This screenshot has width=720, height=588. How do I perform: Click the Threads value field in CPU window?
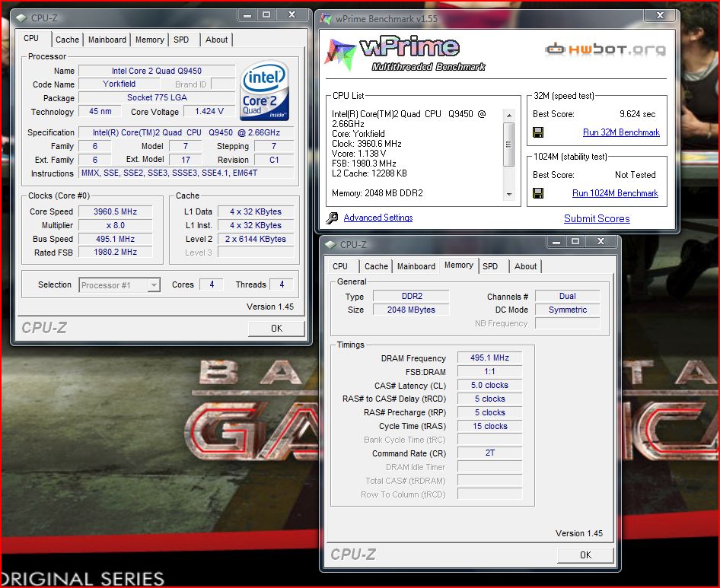pos(282,284)
